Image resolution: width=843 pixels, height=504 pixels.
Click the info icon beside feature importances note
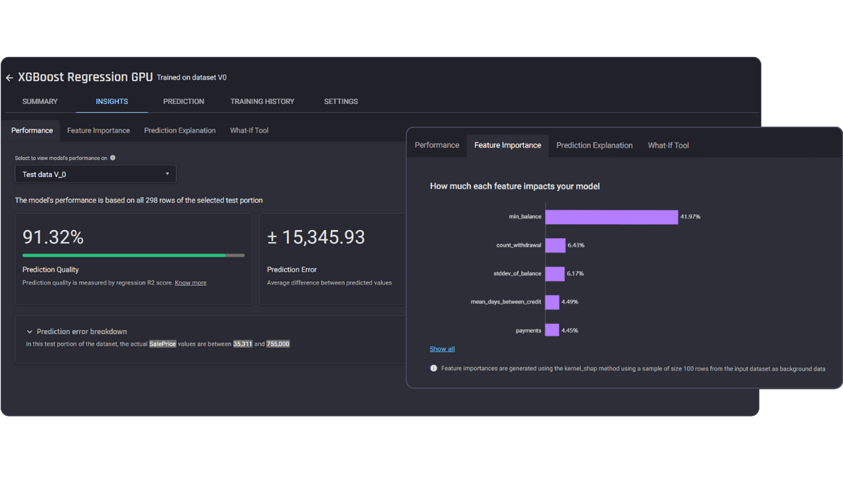pos(433,368)
